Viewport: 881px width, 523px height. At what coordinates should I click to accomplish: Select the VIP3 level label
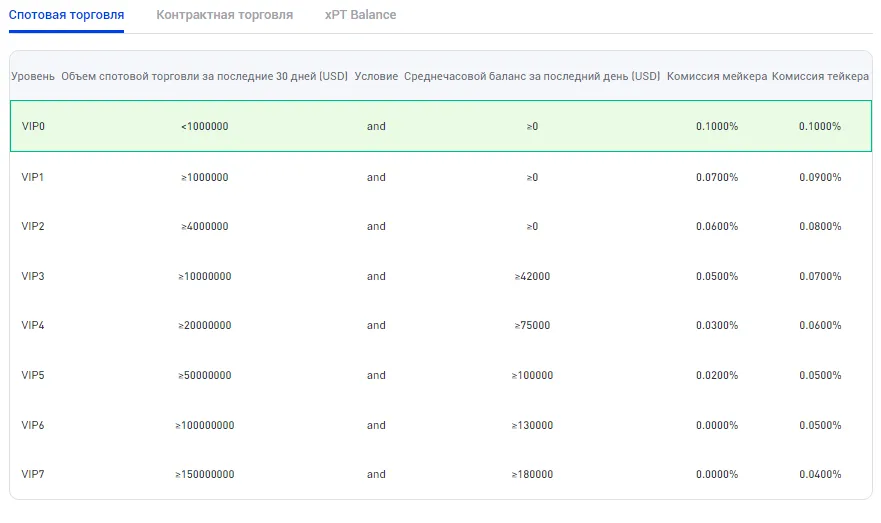point(33,276)
